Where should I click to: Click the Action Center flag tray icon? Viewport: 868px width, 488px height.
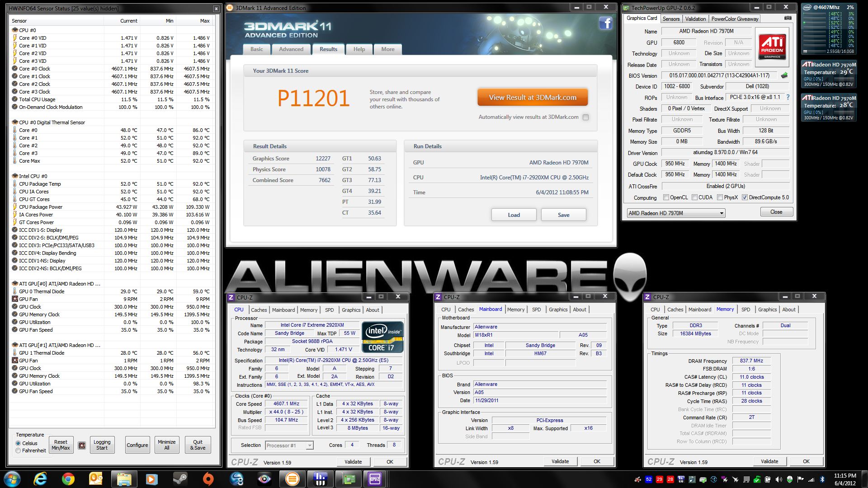(x=801, y=479)
